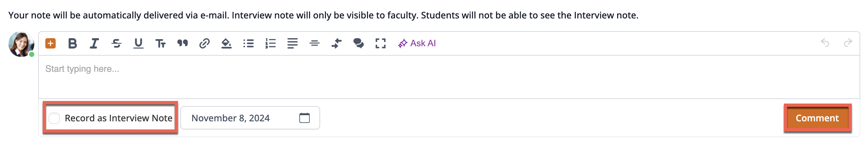
Task: Toggle bold formatting
Action: [x=72, y=43]
